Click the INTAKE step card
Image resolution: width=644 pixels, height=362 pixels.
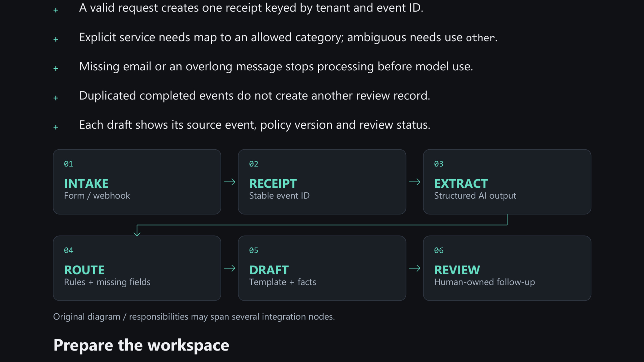(x=137, y=182)
